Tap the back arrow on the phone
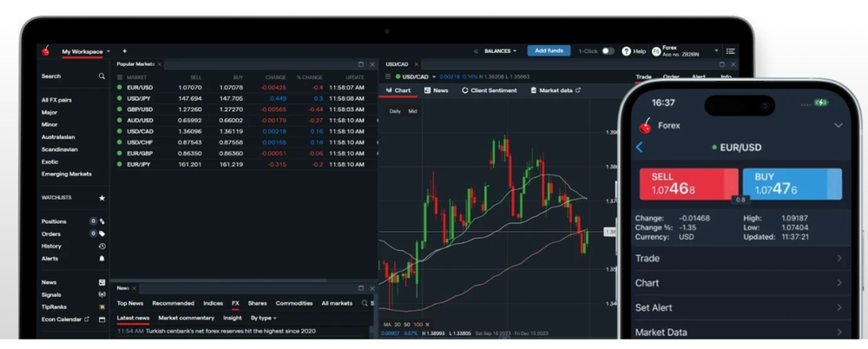Screen dimensions: 868x349 click(640, 148)
